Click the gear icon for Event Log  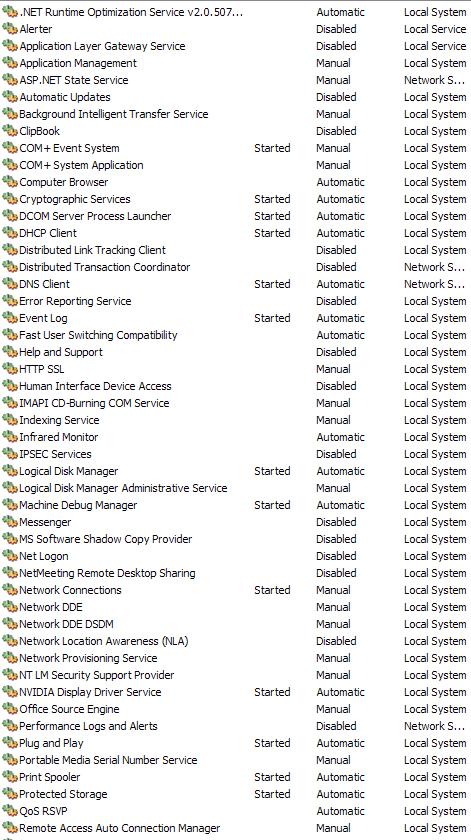10,318
